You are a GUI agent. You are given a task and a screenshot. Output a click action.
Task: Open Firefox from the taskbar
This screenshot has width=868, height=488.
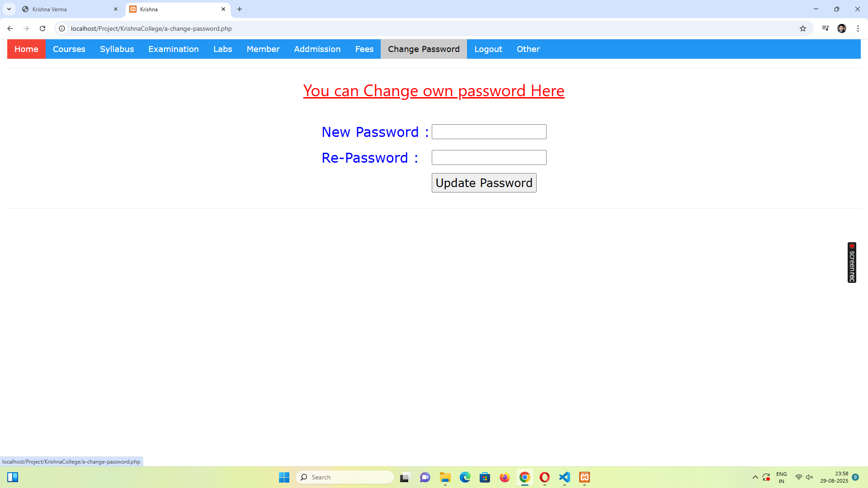click(x=505, y=477)
